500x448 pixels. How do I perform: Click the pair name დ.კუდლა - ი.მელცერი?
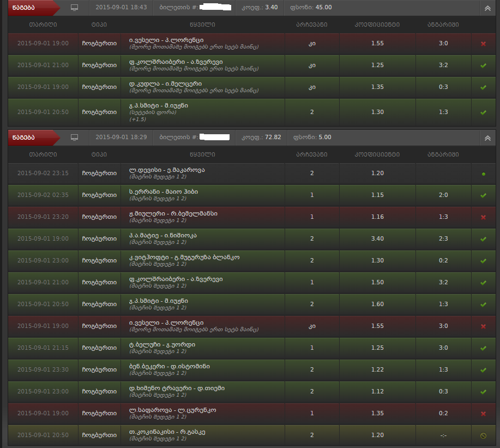click(x=165, y=84)
